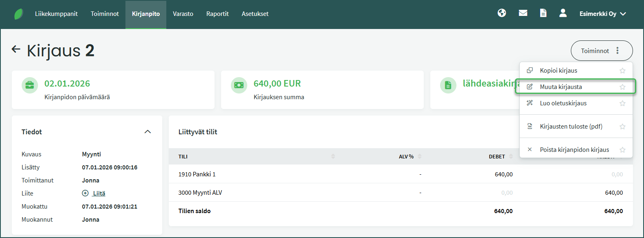Click the Liitä attachment link
This screenshot has height=238, width=644.
(99, 193)
